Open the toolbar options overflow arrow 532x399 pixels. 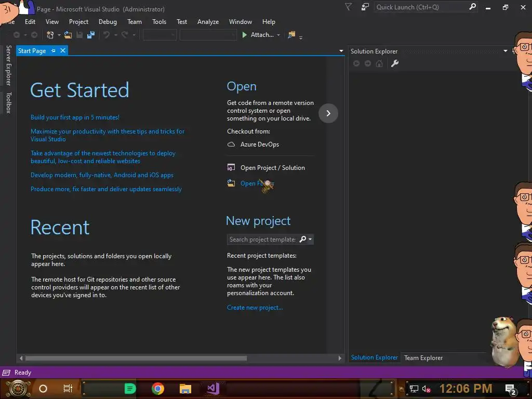tap(301, 37)
